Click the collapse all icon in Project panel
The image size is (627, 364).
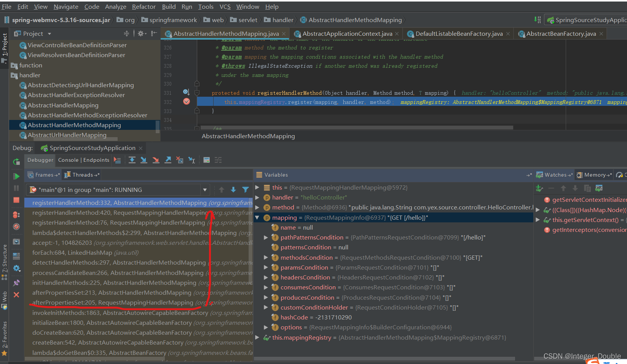pos(126,34)
